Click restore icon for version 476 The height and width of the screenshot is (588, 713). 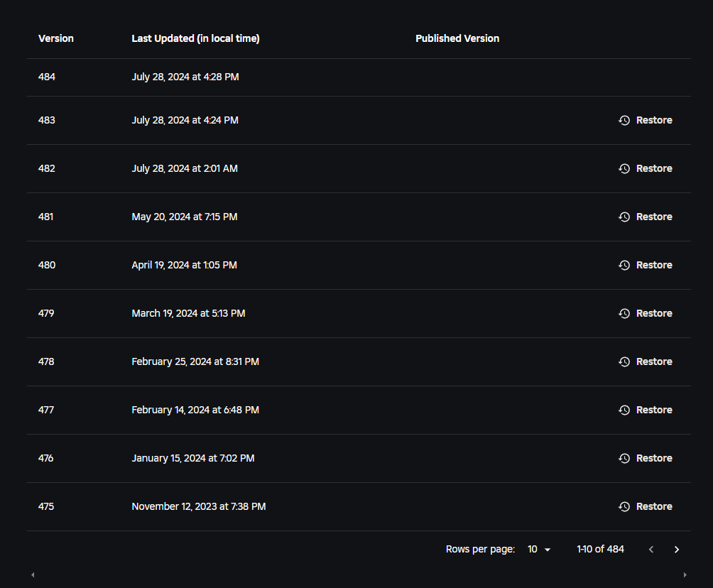click(624, 458)
